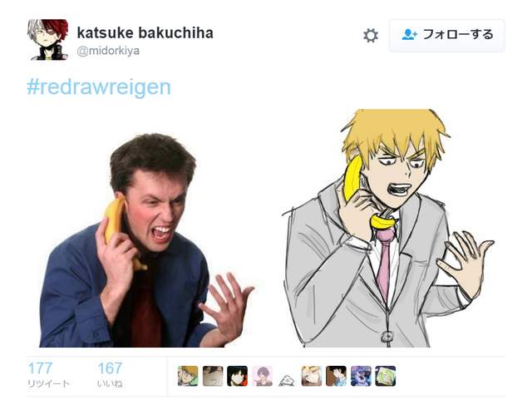Image resolution: width=532 pixels, height=405 pixels.
Task: Open katsuke bakuchiha's profile avatar
Action: click(x=48, y=39)
